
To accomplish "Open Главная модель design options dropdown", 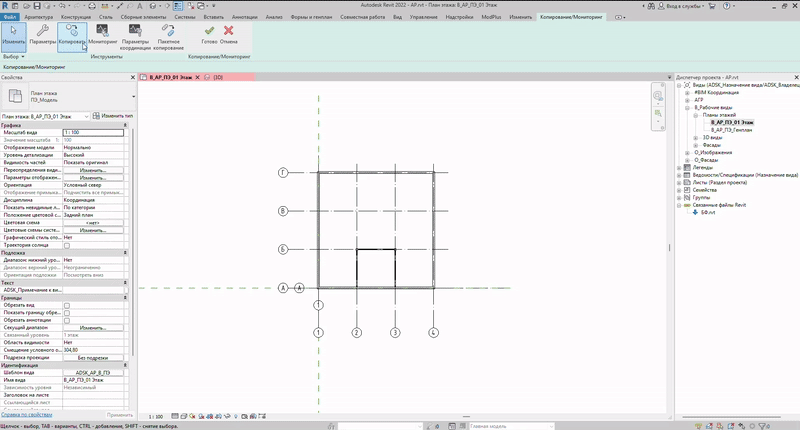I will [x=511, y=426].
